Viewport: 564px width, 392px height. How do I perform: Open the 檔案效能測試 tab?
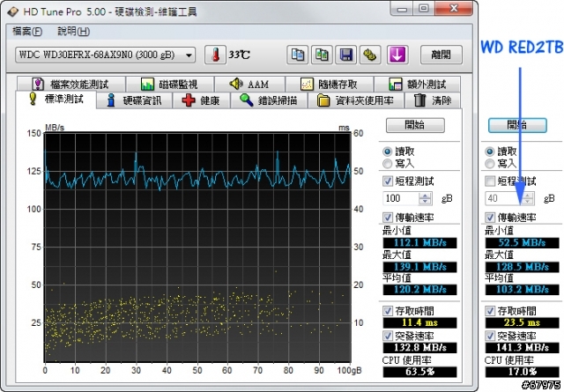[x=70, y=85]
